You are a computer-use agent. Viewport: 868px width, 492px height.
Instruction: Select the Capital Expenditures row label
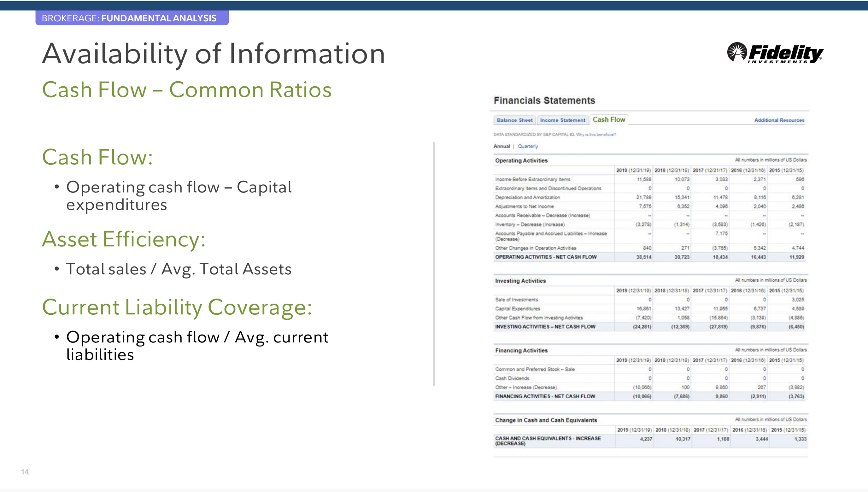coord(517,308)
